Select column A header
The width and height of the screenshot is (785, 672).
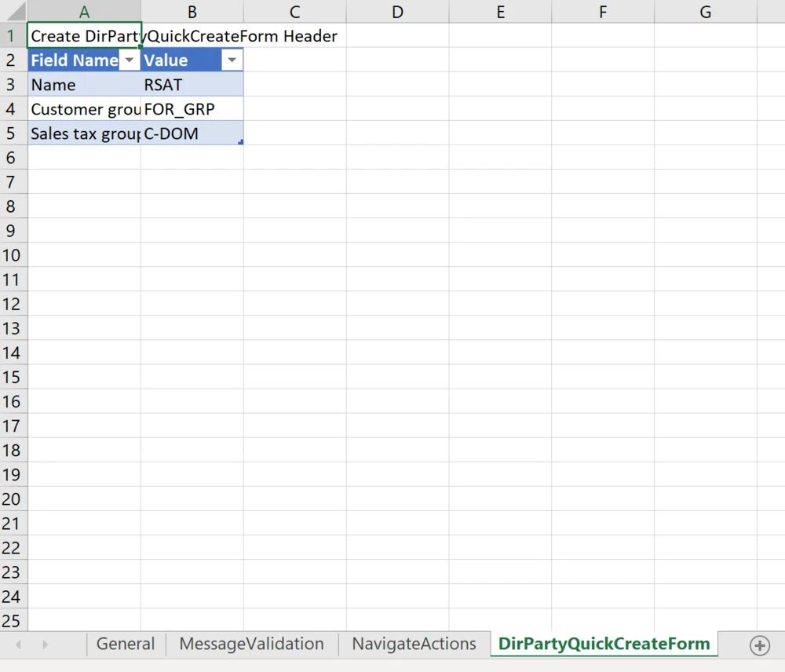(84, 12)
